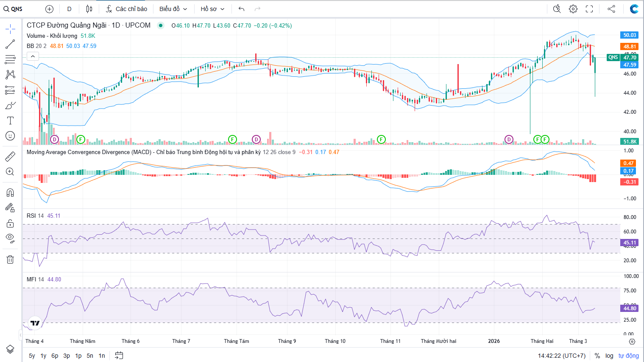Screen dimensions: 644x362
Task: Open Các chỉ báo indicators menu
Action: click(126, 9)
